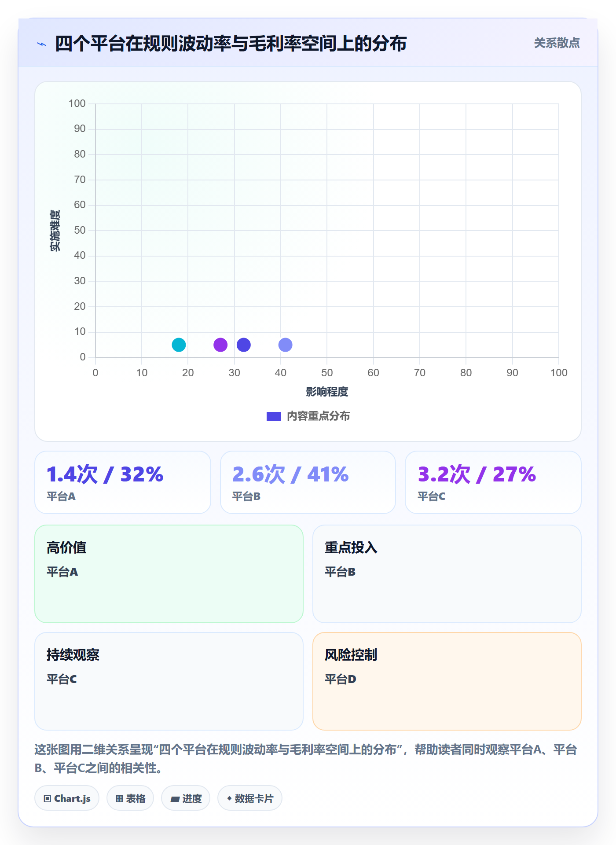
Task: Click the 2.6次 / 41% stat value
Action: pyautogui.click(x=290, y=474)
